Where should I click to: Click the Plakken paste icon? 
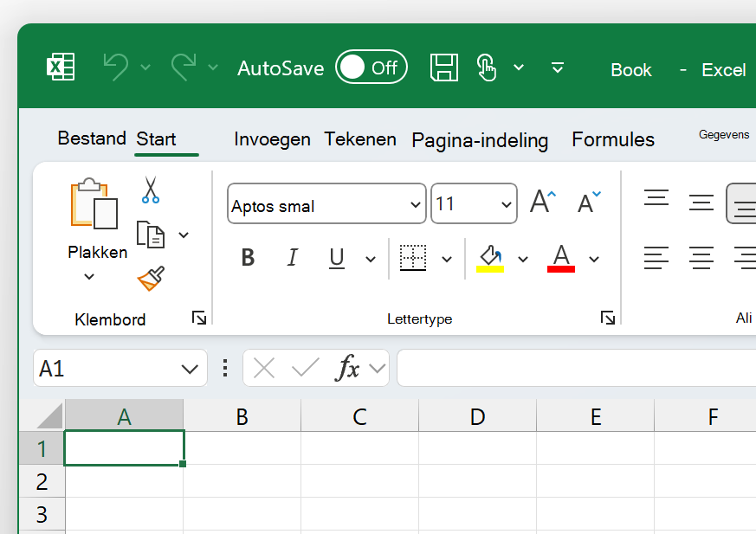point(94,203)
